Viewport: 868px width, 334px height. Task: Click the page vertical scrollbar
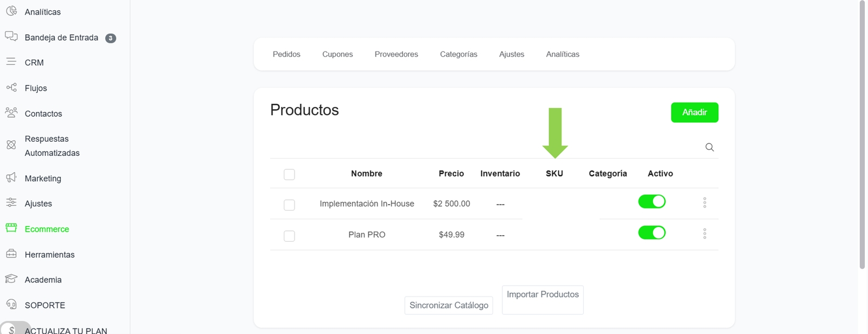pyautogui.click(x=862, y=136)
